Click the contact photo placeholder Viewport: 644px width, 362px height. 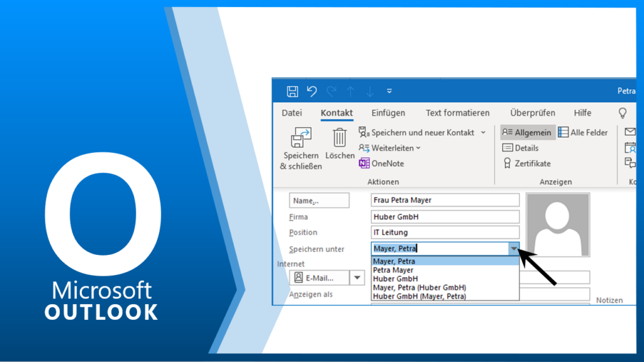click(x=558, y=225)
